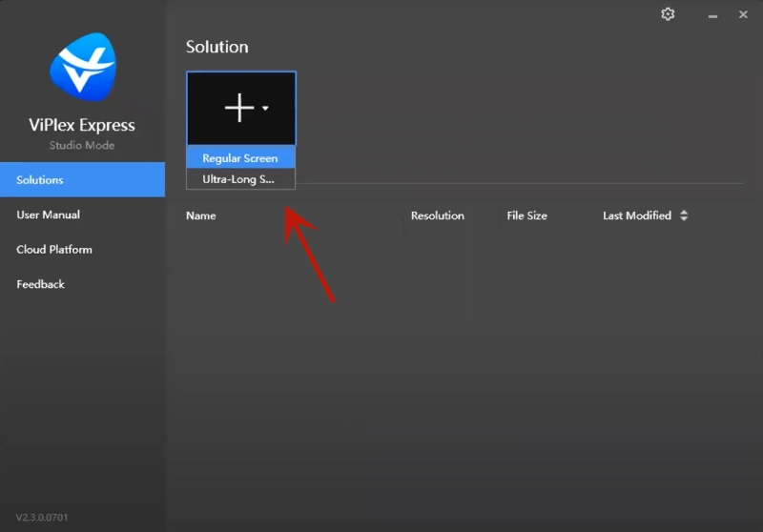Choose the Ultra-Long S... option

tap(241, 179)
